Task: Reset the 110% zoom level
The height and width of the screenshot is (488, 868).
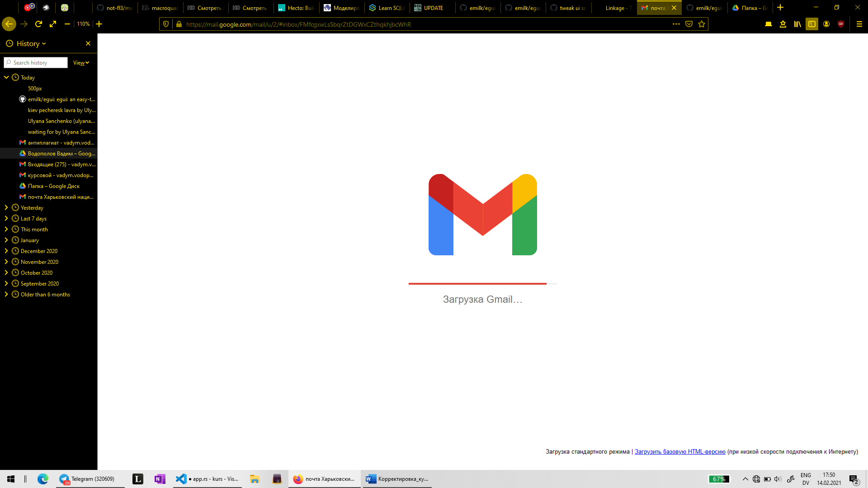Action: (x=83, y=24)
